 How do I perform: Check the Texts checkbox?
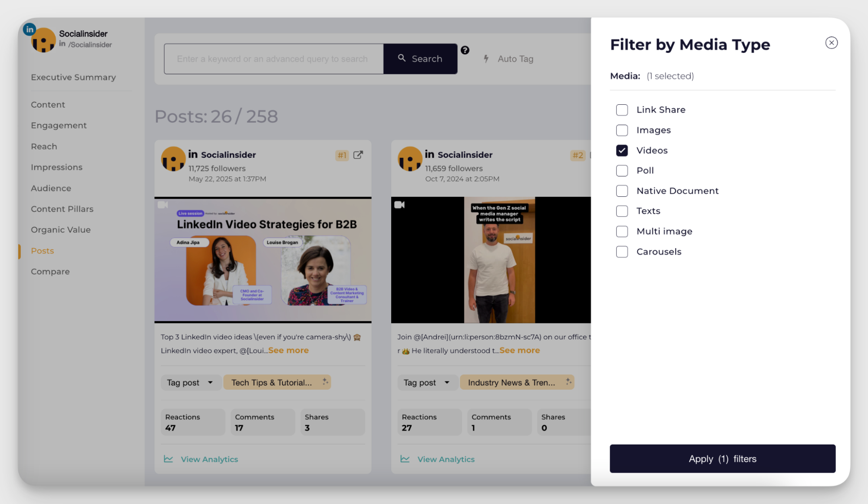click(622, 211)
